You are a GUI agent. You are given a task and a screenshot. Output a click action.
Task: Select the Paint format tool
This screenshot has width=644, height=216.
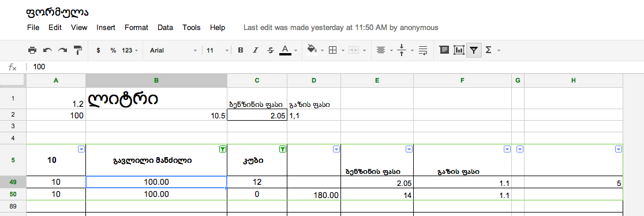point(78,50)
